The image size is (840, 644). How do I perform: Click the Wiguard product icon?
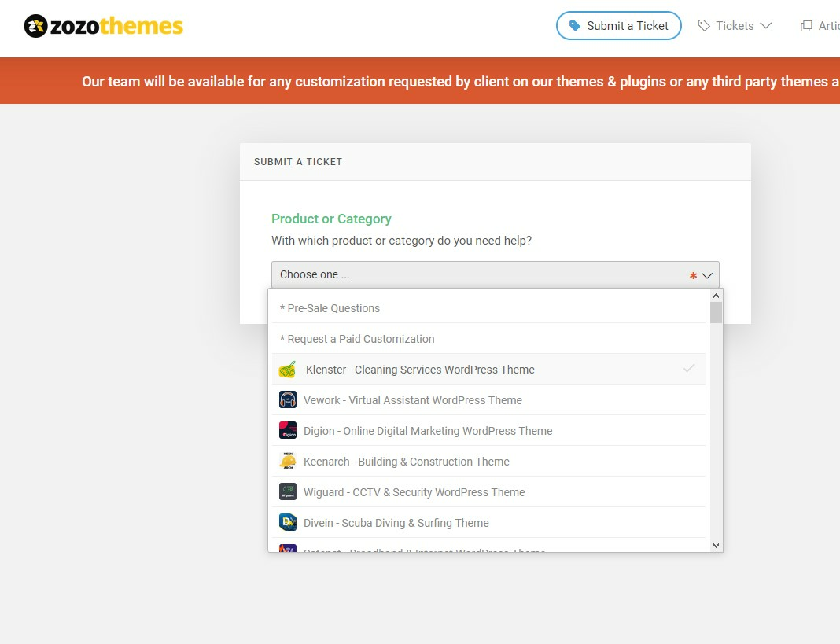click(288, 491)
